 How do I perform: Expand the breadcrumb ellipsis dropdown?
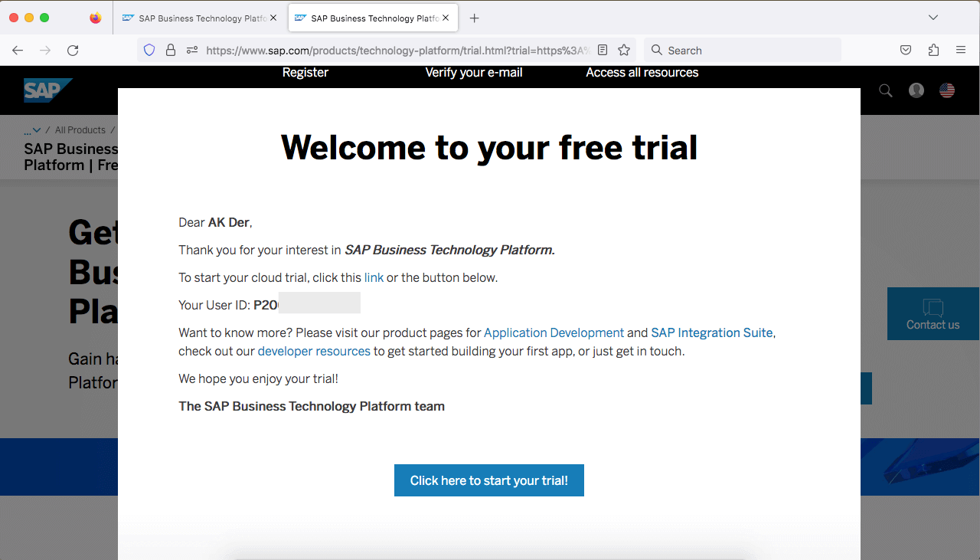point(32,130)
